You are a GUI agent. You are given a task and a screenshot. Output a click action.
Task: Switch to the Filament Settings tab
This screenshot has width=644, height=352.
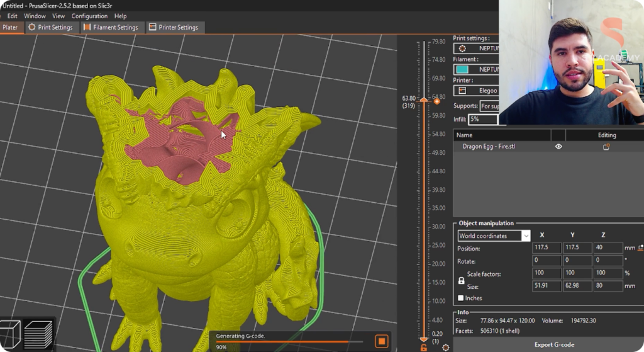click(x=111, y=27)
